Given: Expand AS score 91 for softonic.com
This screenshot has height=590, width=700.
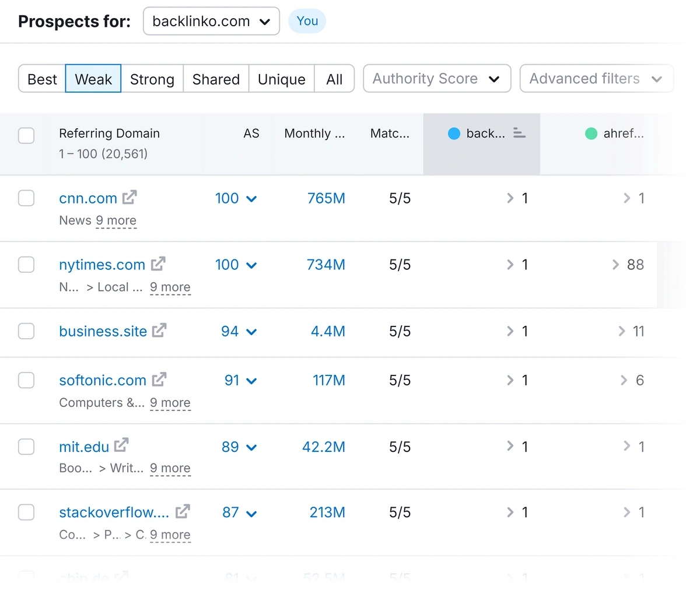Looking at the screenshot, I should (240, 380).
